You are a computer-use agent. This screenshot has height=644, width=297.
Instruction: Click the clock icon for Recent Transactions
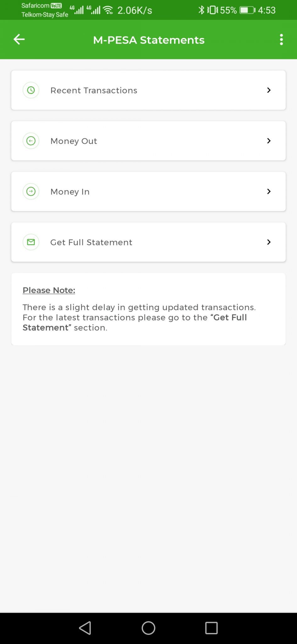coord(31,90)
